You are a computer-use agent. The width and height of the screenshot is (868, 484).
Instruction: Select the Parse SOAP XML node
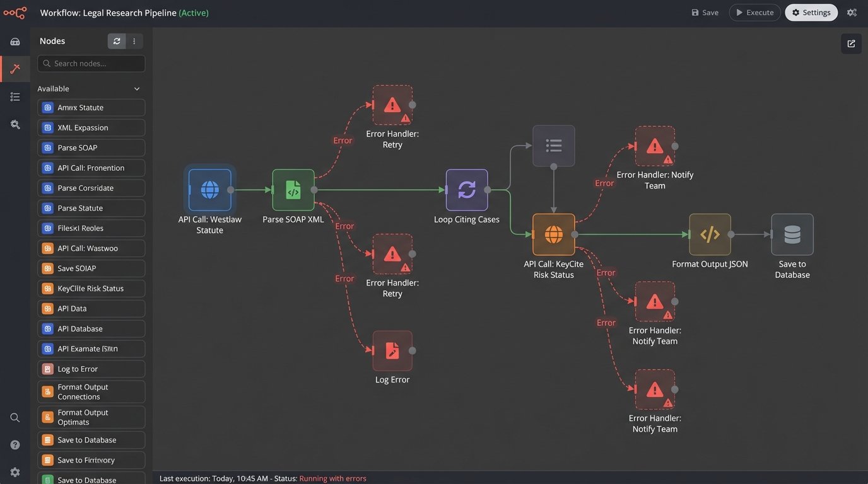click(x=293, y=190)
